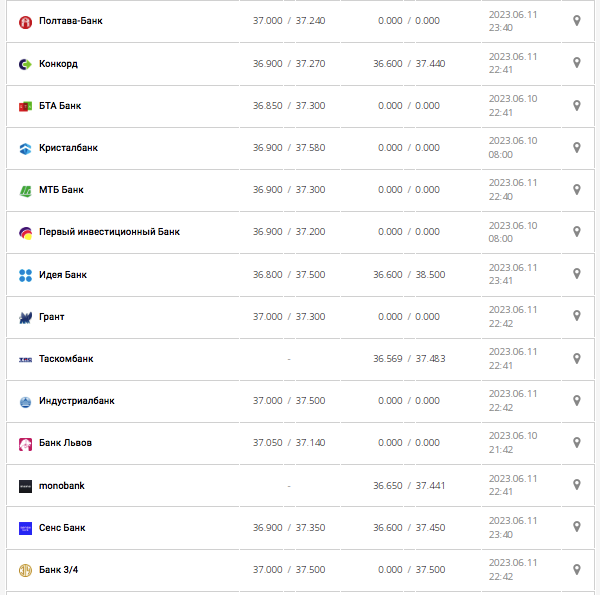Viewport: 600px width, 595px height.
Task: Open map location pin for Таскомбанк
Action: tap(577, 358)
